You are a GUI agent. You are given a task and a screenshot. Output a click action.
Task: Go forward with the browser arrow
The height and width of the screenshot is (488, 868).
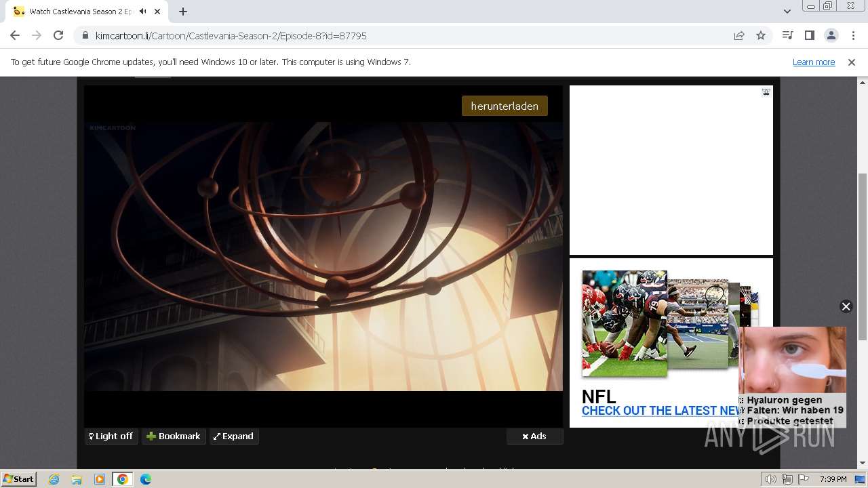pyautogui.click(x=37, y=35)
